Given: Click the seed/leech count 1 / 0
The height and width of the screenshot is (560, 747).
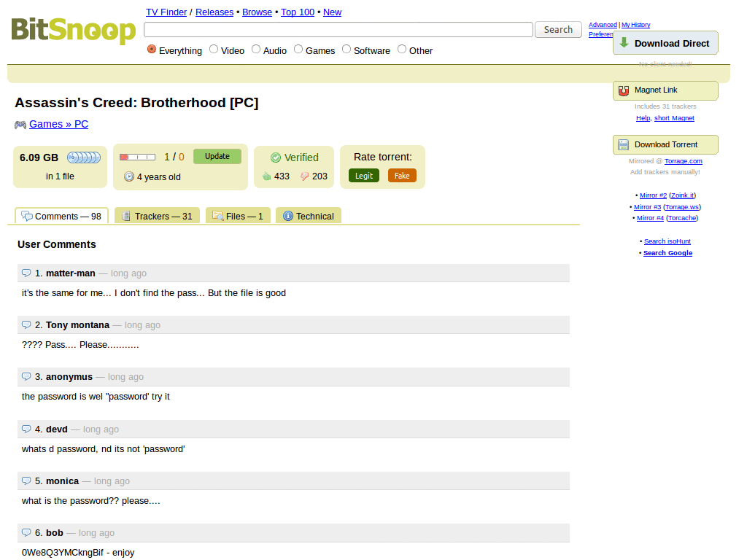Looking at the screenshot, I should point(174,157).
